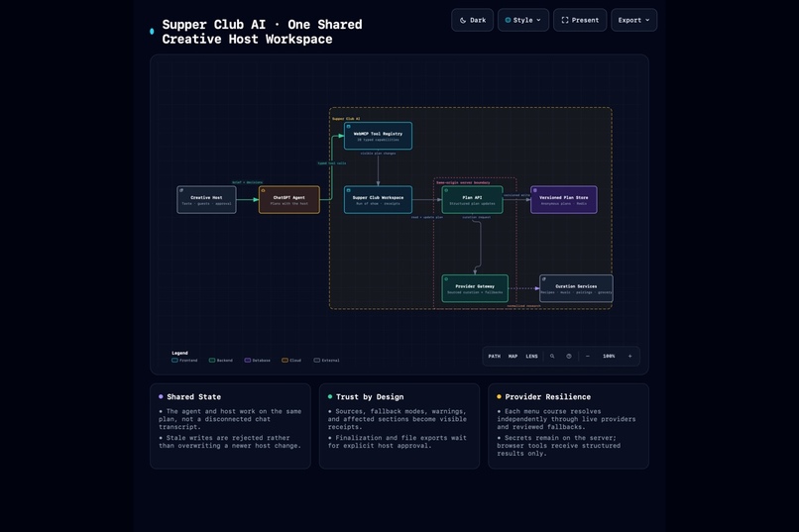Select the ChatGPT Agent node
This screenshot has width=799, height=532.
click(x=288, y=199)
